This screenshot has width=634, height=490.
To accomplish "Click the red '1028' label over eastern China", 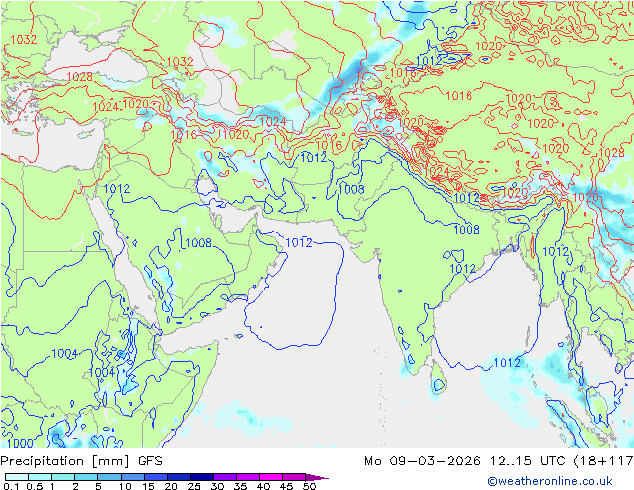I will pos(611,152).
